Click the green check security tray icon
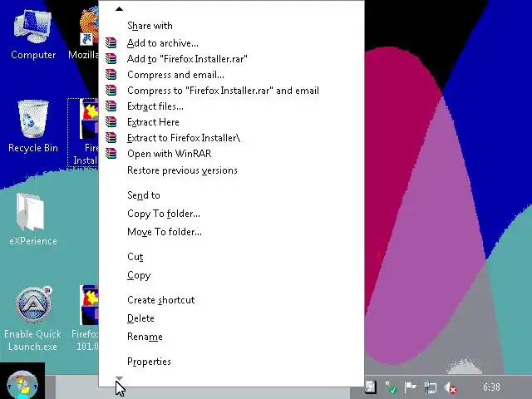532x399 pixels. (392, 387)
